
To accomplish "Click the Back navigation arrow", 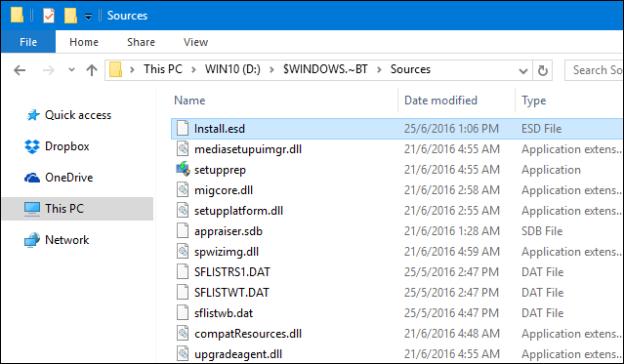I will point(20,70).
